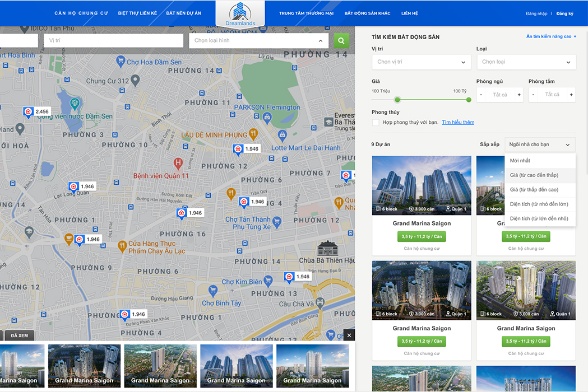Select Giá (từ thấp đến cao) sort option
The image size is (588, 392).
point(534,190)
